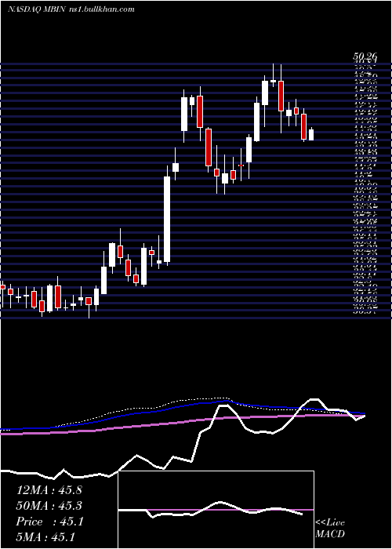This screenshot has height=549, width=392.
Task: Click the 50MA : 45.3 reading
Action: coord(49,506)
